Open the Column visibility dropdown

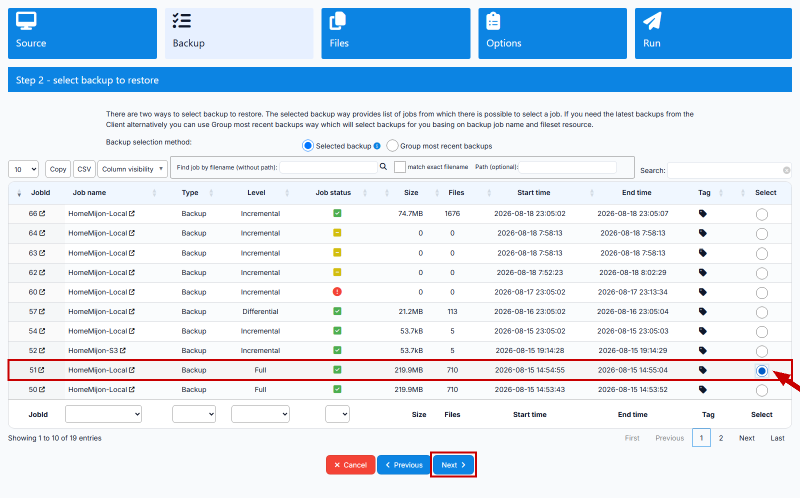pyautogui.click(x=132, y=169)
